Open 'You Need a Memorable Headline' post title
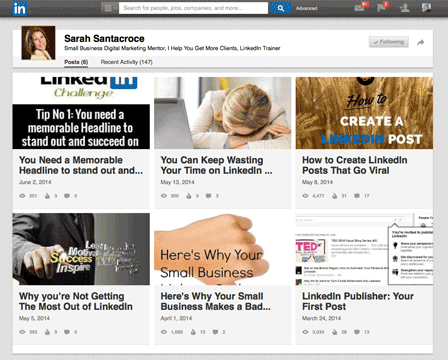 point(81,165)
